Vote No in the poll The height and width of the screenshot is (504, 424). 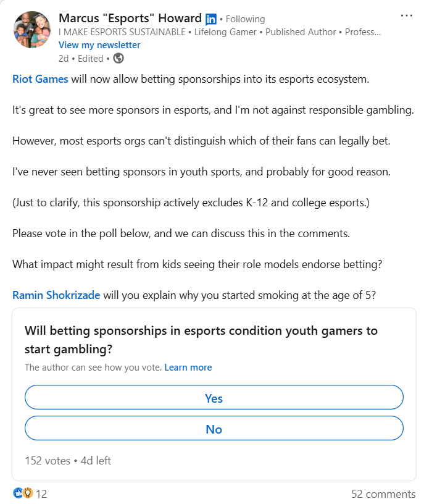coord(214,428)
